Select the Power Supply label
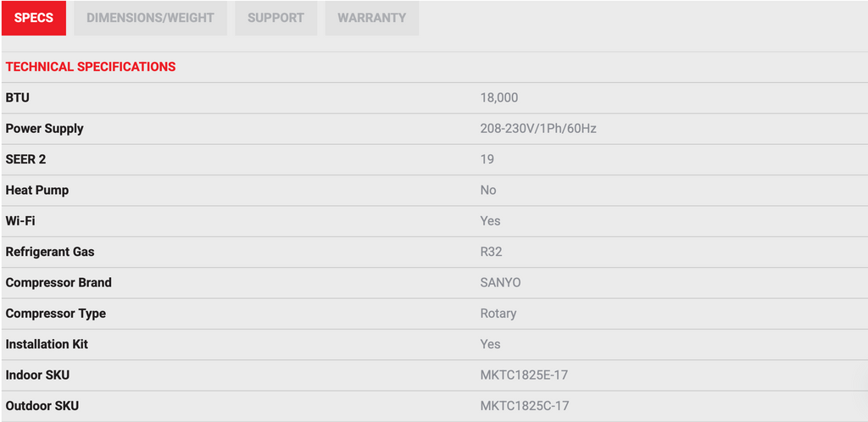This screenshot has height=422, width=868. tap(45, 129)
